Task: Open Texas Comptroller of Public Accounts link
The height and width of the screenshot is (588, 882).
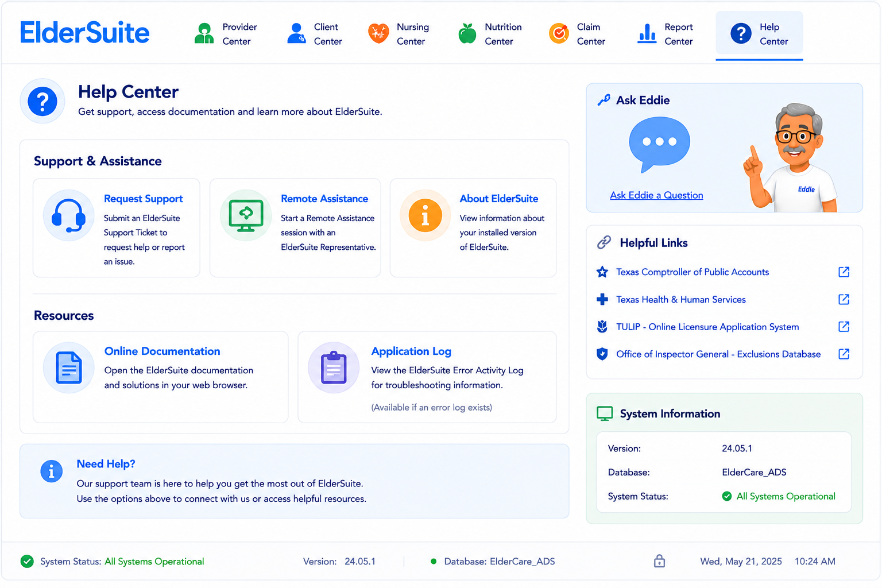Action: point(693,272)
